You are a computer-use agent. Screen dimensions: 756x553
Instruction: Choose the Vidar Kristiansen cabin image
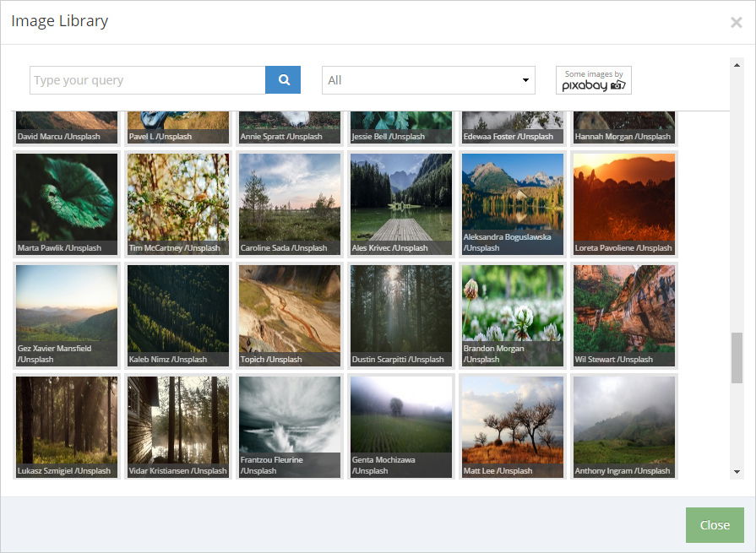pyautogui.click(x=178, y=427)
